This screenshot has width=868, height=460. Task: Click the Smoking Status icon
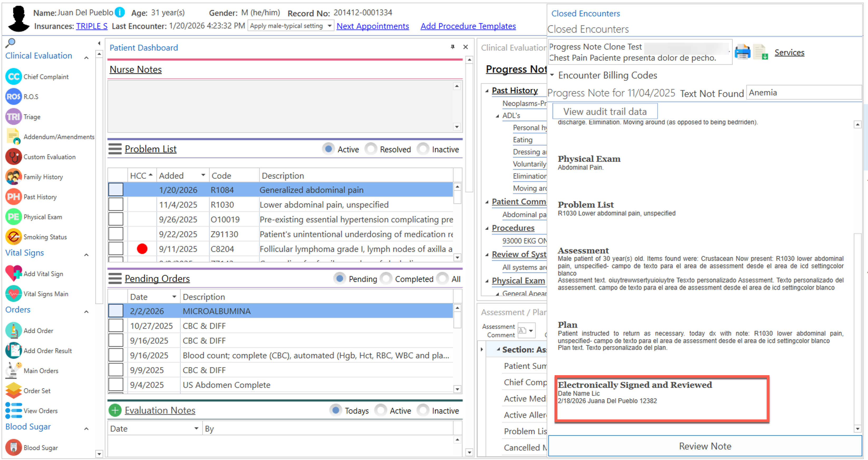13,237
